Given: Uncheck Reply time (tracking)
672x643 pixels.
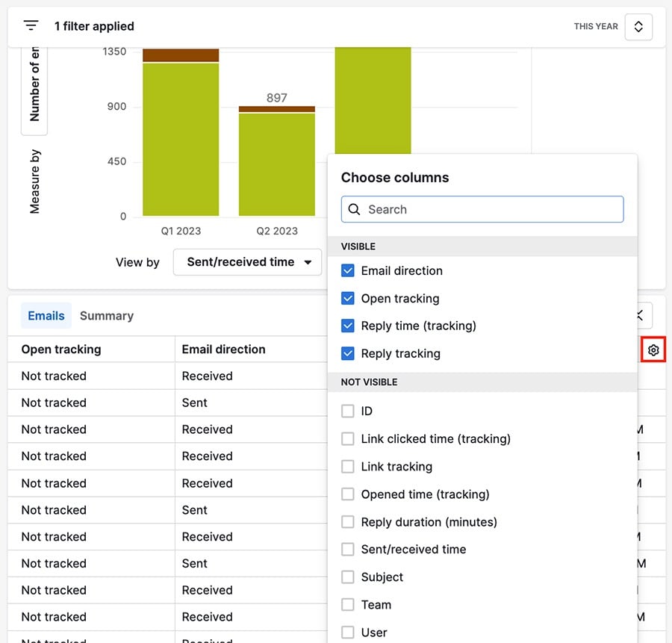Looking at the screenshot, I should [x=348, y=326].
